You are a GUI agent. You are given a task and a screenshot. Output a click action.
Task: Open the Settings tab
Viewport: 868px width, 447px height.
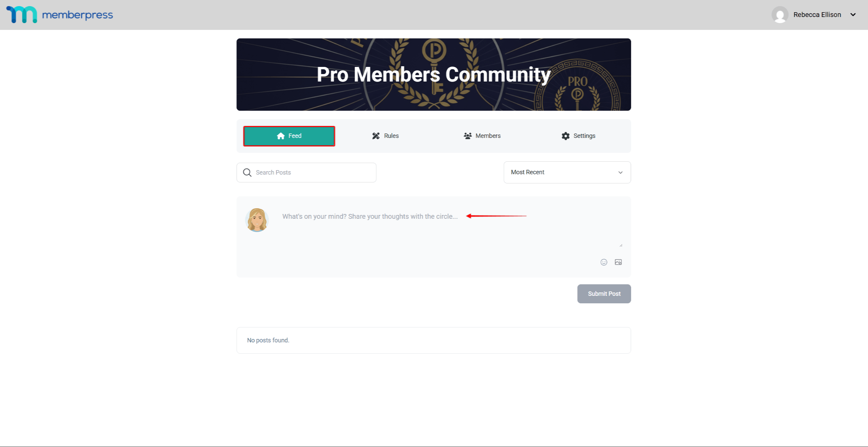coord(578,136)
